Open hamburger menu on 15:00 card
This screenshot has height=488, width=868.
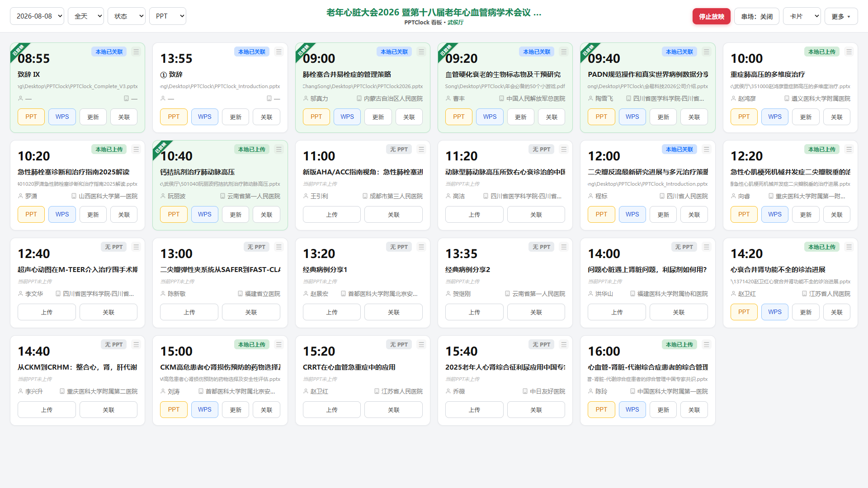[279, 345]
